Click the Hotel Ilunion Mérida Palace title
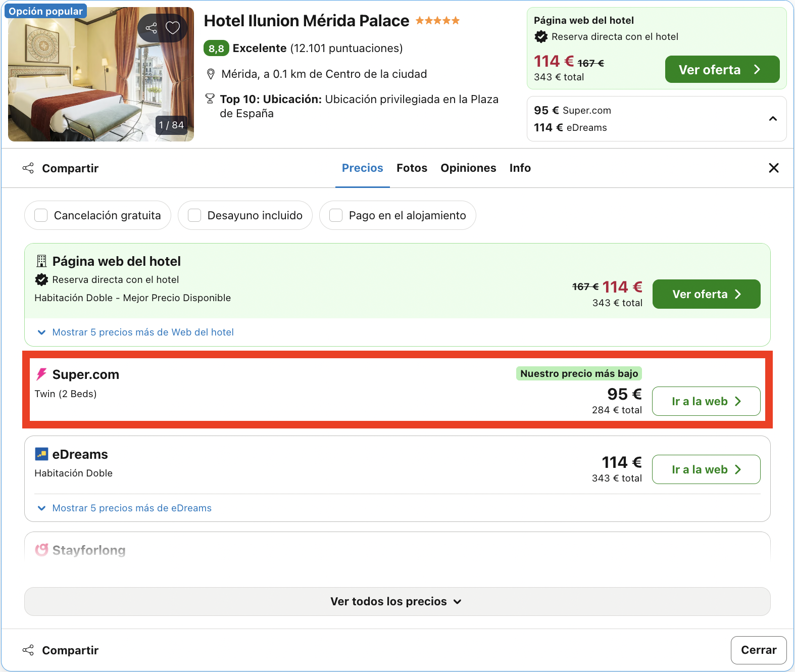The height and width of the screenshot is (672, 795). tap(306, 21)
